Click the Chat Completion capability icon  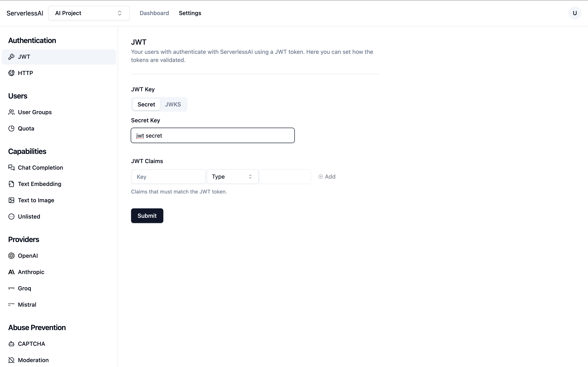coord(11,167)
